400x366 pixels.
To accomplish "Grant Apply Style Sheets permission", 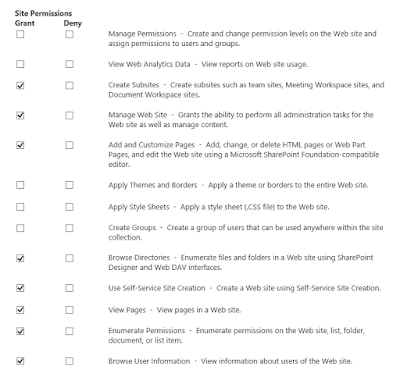I will click(x=20, y=207).
